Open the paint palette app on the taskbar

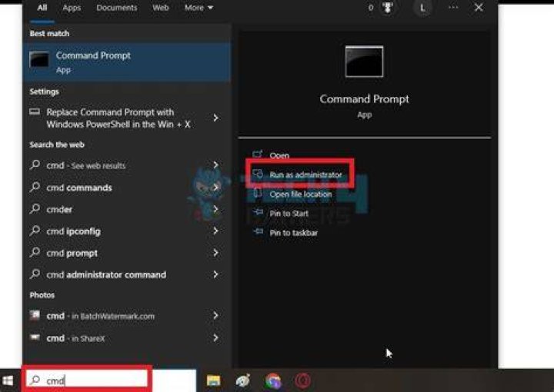243,380
